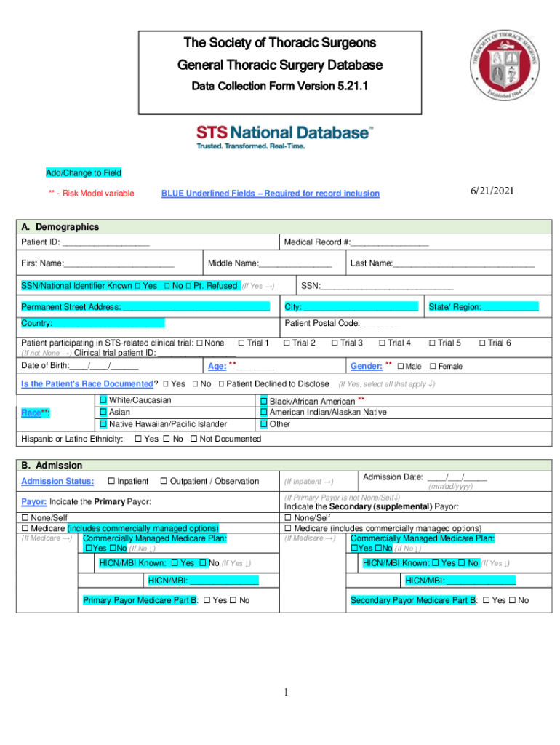Image resolution: width=560 pixels, height=745 pixels.
Task: Check the Female gender checkbox
Action: [433, 366]
